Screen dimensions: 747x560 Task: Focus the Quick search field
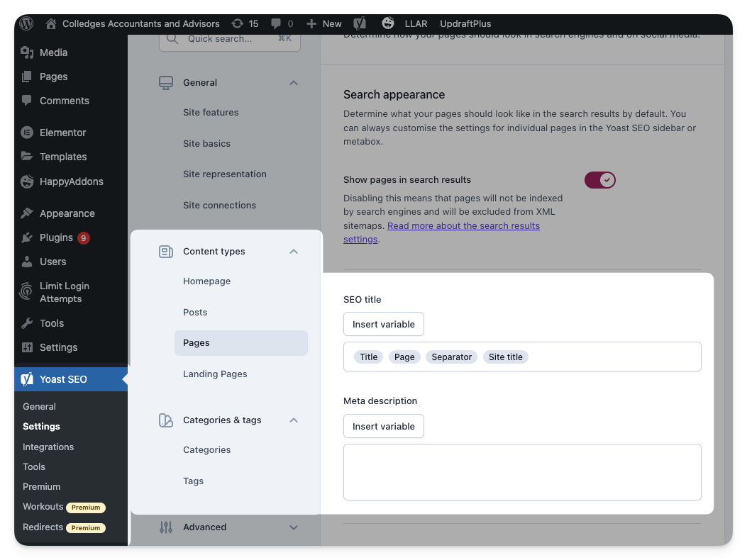click(229, 39)
